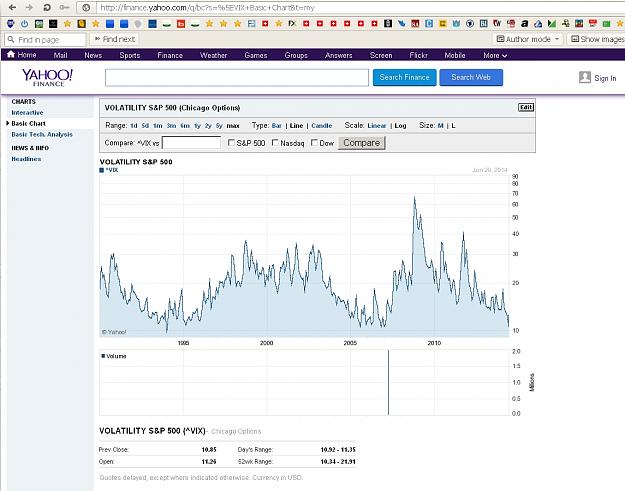Click the Games tab in Yahoo navbar

pos(256,55)
